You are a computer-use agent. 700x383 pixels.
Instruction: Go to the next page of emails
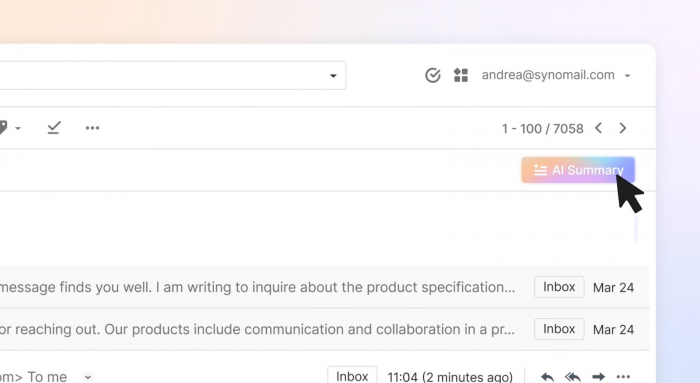pyautogui.click(x=623, y=128)
